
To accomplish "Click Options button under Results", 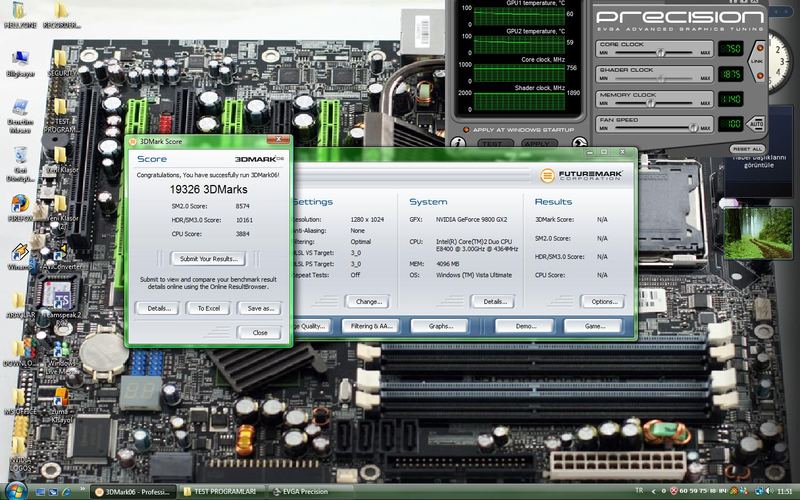I will pos(604,302).
